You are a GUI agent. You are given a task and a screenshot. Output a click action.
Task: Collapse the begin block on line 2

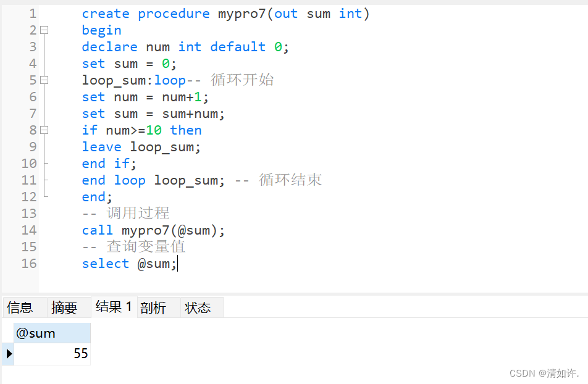tap(43, 30)
